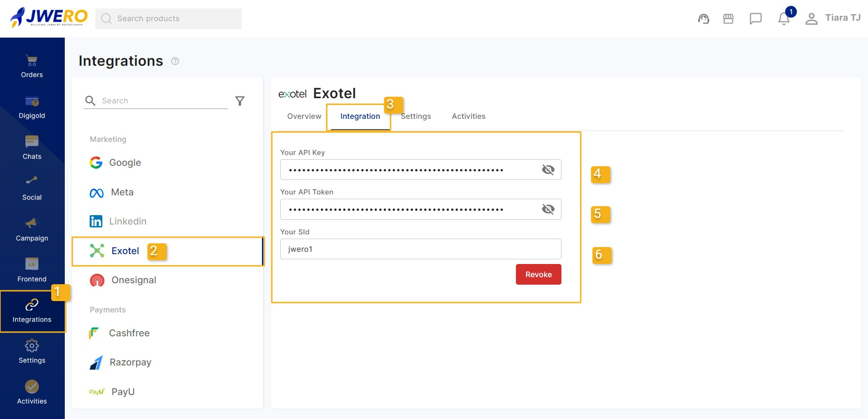Image resolution: width=868 pixels, height=419 pixels.
Task: Switch to the Exotel Activities tab
Action: click(x=469, y=116)
